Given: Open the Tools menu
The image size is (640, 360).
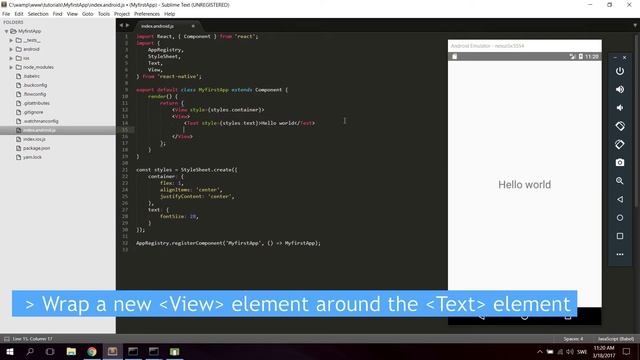Looking at the screenshot, I should [104, 14].
